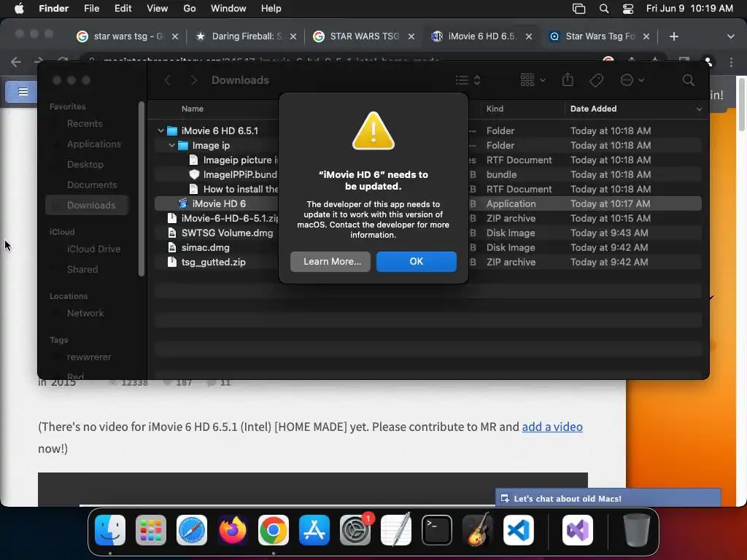Open the Window menu
747x560 pixels.
click(x=228, y=8)
